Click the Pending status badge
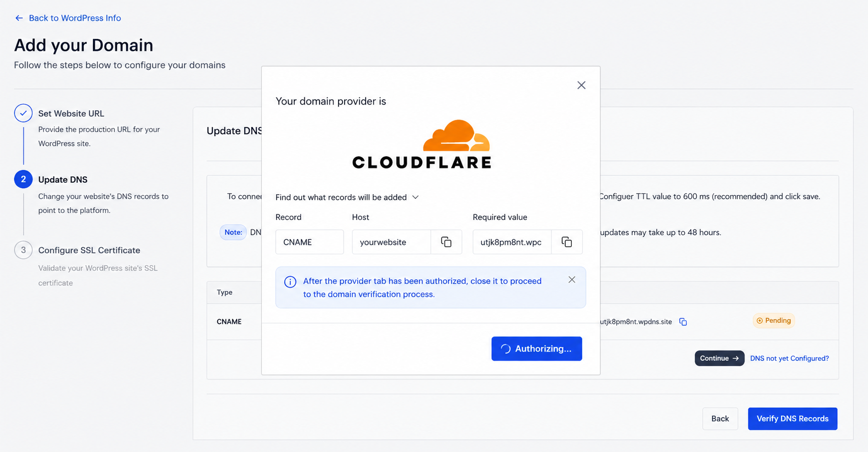Viewport: 868px width, 452px height. (x=774, y=321)
